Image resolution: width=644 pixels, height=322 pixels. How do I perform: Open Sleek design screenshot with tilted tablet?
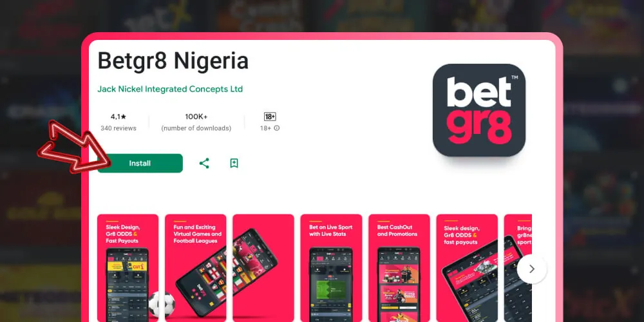tap(467, 268)
